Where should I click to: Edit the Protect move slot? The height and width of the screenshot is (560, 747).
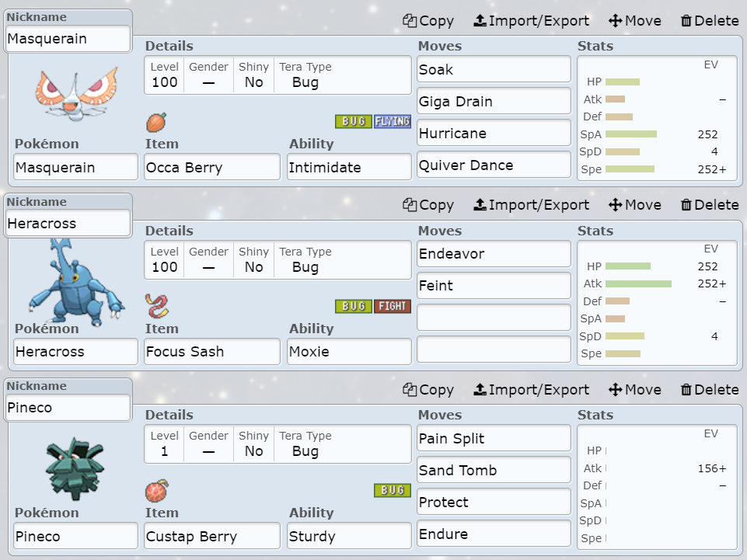coord(494,502)
